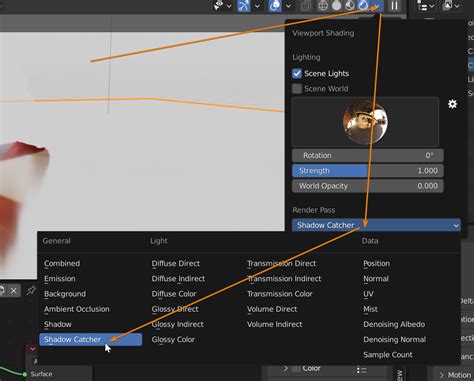
Task: Click the Rotation value field
Action: pos(368,155)
